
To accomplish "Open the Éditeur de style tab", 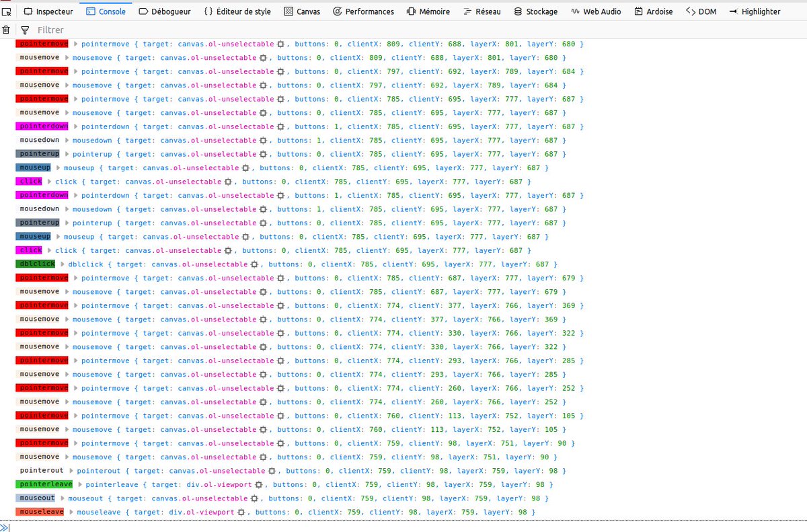I will click(237, 11).
